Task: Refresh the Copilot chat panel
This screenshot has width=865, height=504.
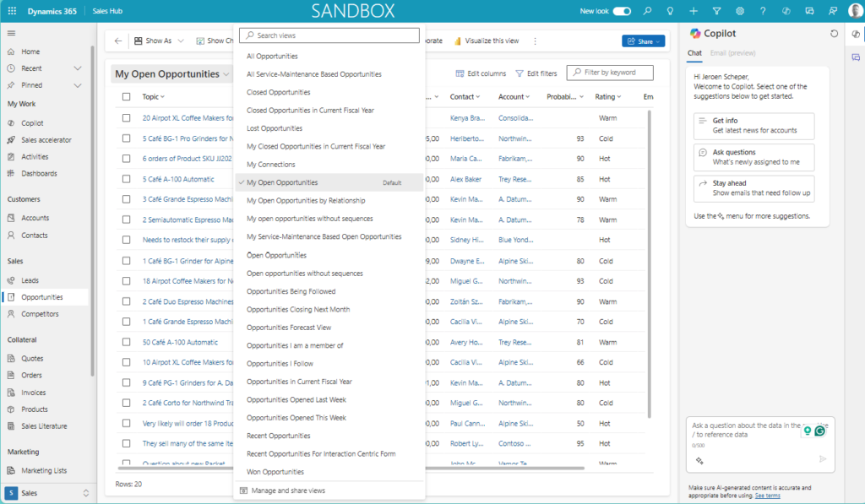Action: coord(835,34)
